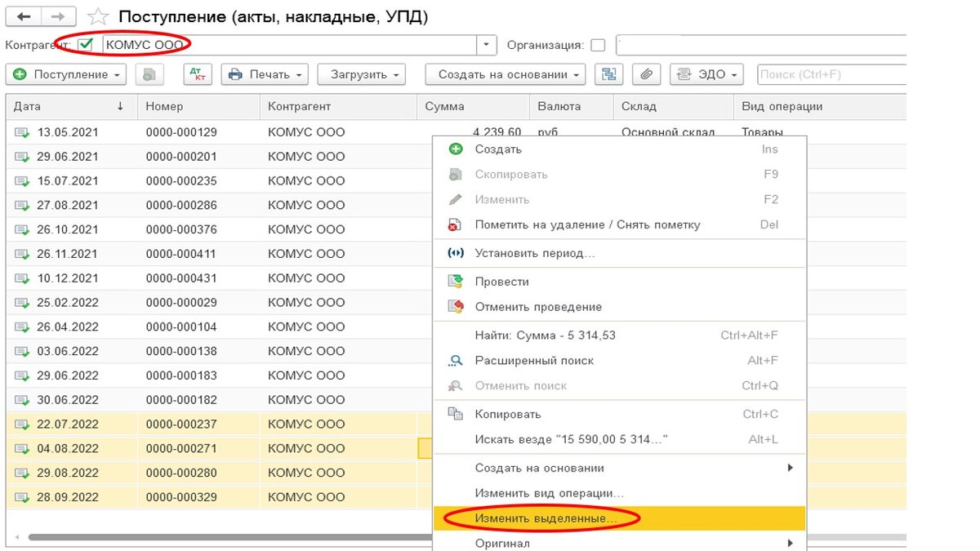
Task: Select date cell 29.08.2022
Action: pyautogui.click(x=68, y=473)
